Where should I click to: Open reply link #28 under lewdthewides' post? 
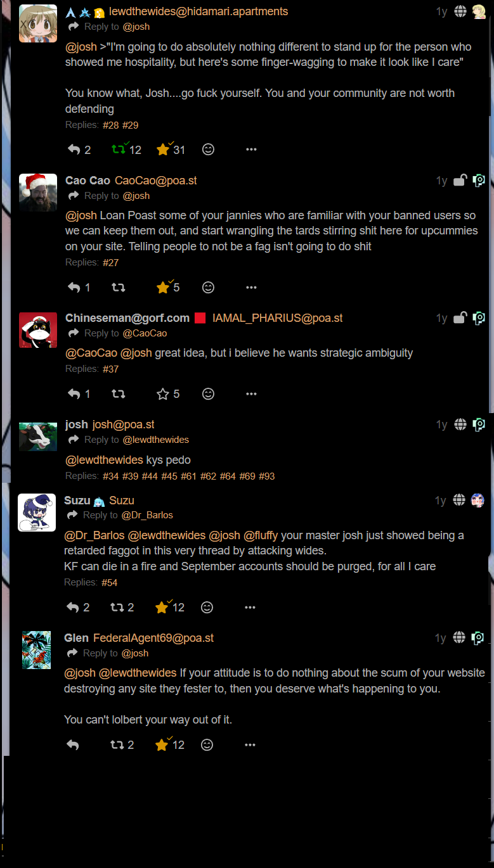tap(111, 125)
